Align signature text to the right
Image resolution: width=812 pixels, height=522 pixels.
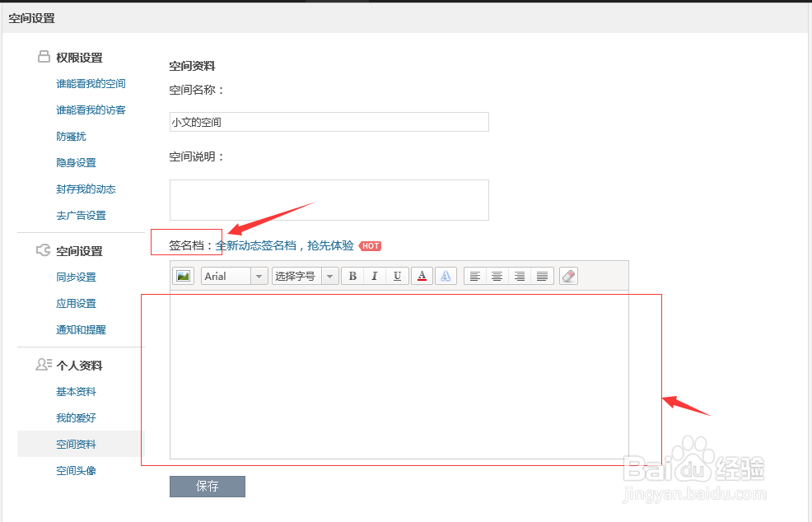(x=520, y=276)
